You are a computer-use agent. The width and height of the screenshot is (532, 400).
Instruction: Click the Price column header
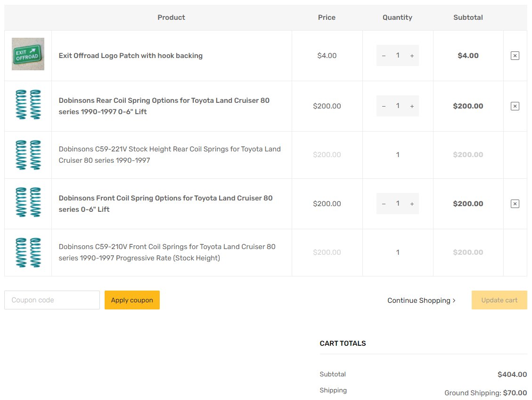327,17
